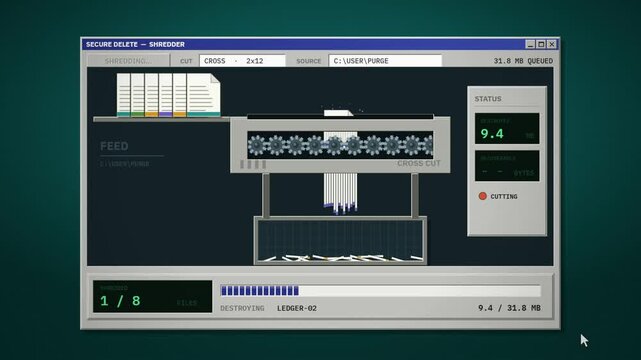Select the orange-tabbed document beside the green one

click(151, 95)
